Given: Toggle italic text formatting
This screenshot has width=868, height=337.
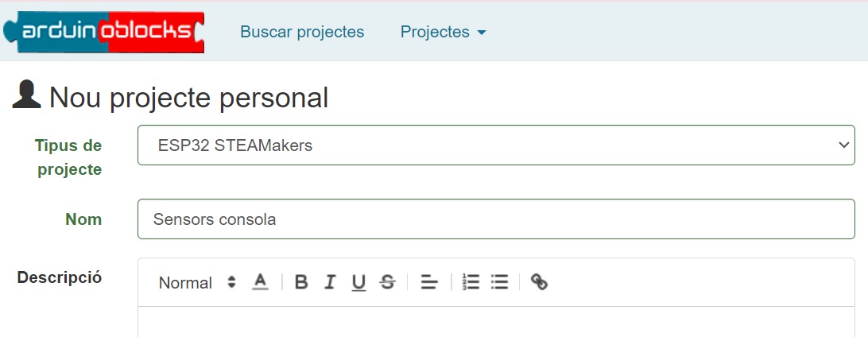Looking at the screenshot, I should [x=330, y=282].
